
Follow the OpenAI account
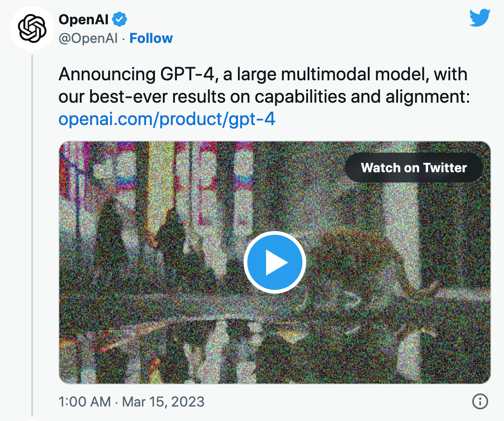(x=151, y=38)
